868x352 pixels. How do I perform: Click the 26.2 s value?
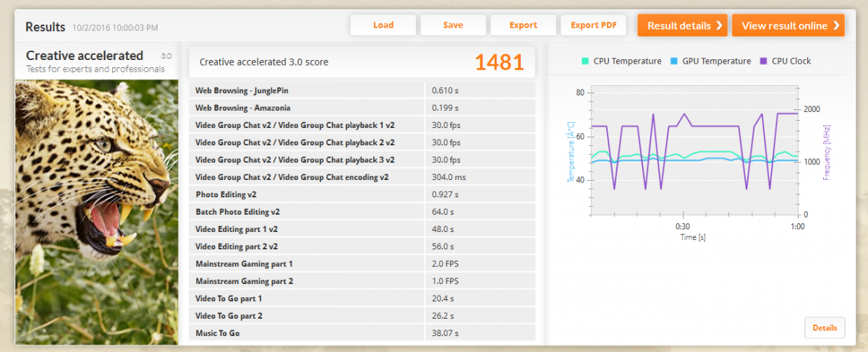click(442, 316)
